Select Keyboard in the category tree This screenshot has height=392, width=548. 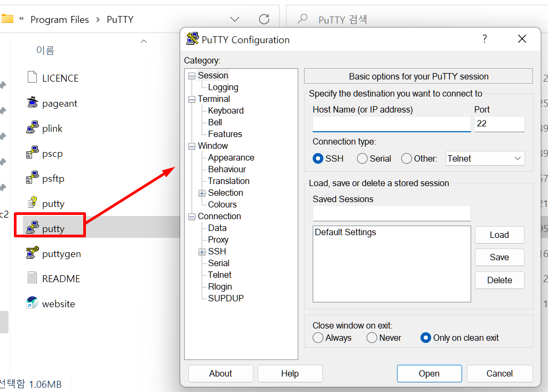click(x=226, y=111)
